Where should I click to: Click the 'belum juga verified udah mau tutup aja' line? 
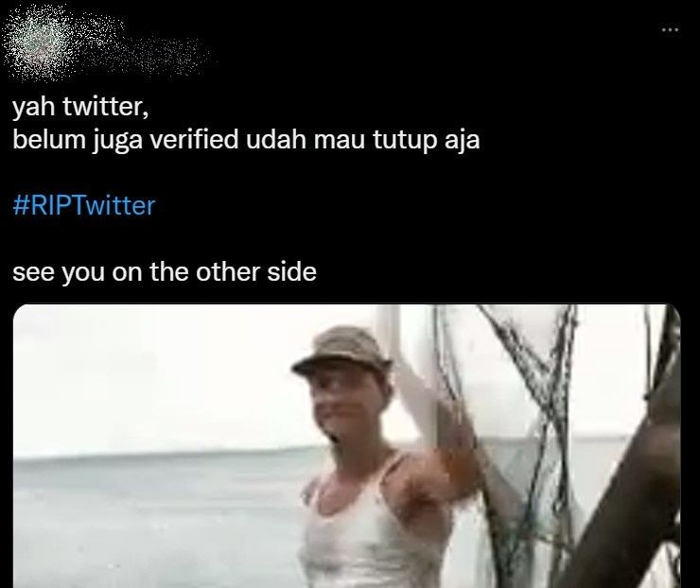click(x=246, y=140)
